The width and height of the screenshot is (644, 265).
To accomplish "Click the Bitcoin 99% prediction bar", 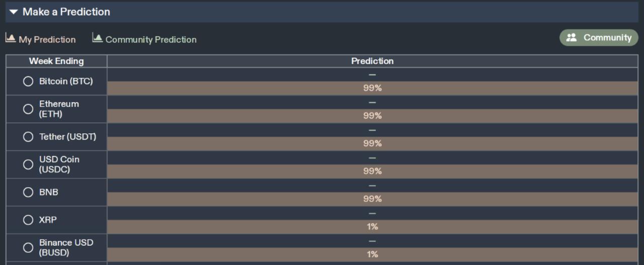I will click(372, 88).
